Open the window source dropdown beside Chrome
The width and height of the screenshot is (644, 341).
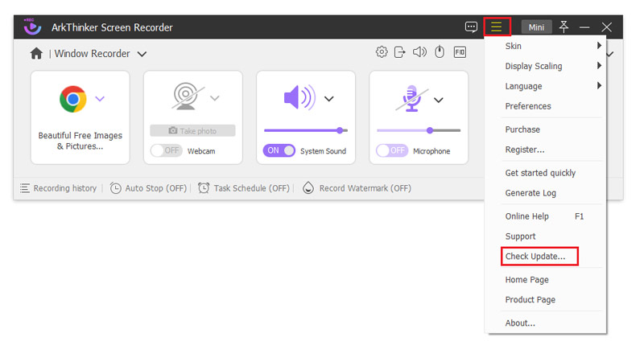point(100,98)
